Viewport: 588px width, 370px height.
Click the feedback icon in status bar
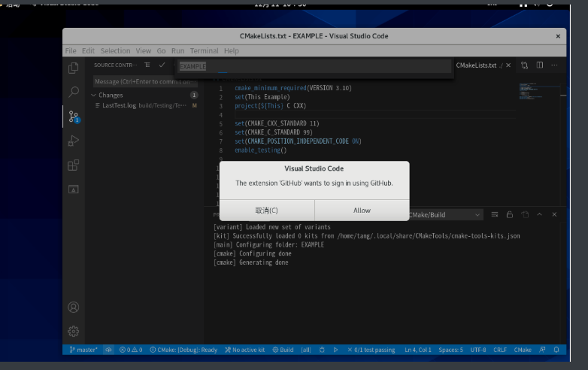click(542, 350)
